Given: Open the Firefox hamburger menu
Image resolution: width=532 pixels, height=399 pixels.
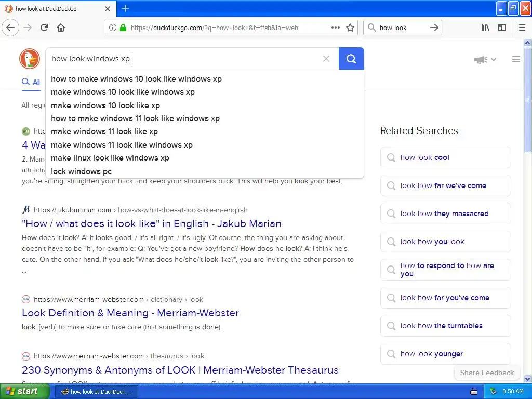Looking at the screenshot, I should [x=522, y=28].
